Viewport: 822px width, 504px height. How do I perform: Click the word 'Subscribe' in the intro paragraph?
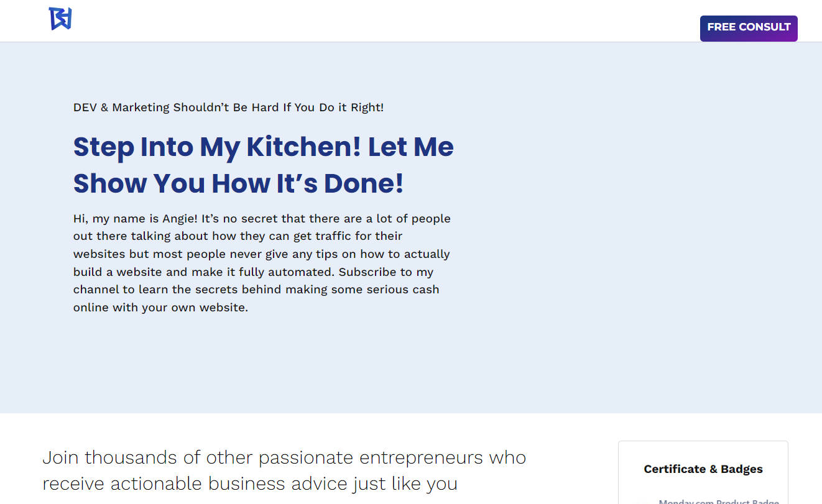click(366, 272)
